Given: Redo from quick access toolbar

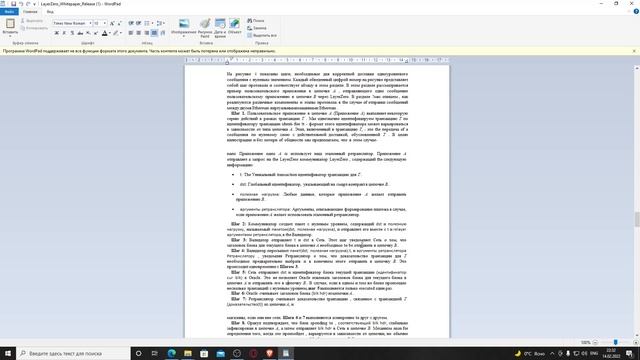Looking at the screenshot, I should [28, 4].
